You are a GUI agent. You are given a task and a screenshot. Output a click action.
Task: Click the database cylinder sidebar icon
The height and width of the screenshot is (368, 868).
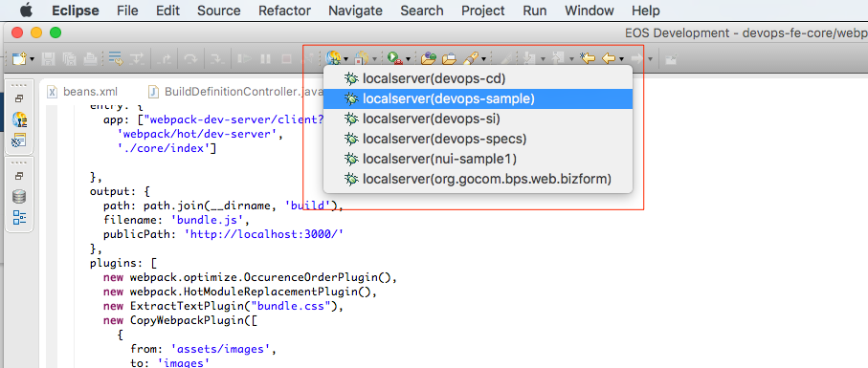tap(19, 196)
